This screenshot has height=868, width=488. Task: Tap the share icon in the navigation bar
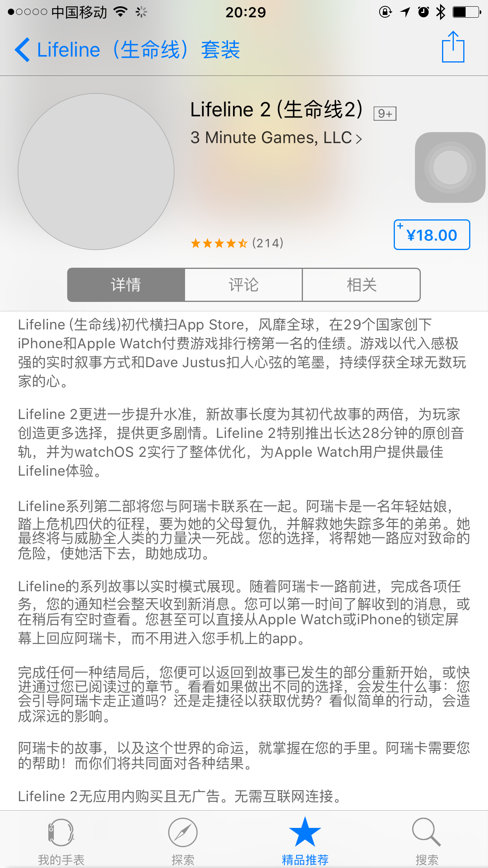click(x=453, y=47)
